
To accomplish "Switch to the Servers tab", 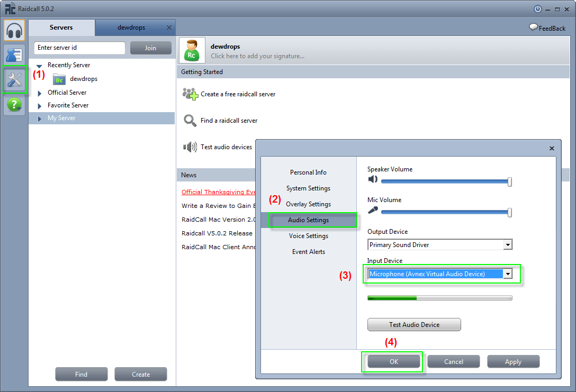I will click(61, 28).
